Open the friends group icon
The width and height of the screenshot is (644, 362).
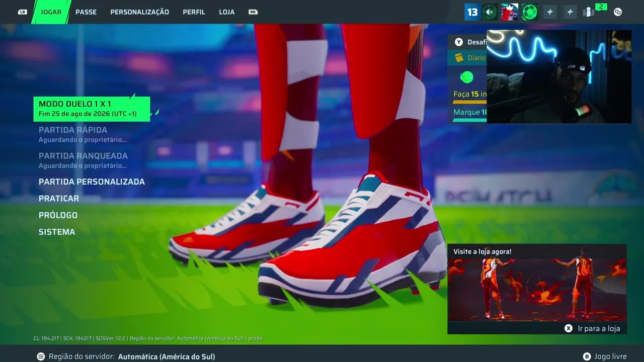coord(588,13)
